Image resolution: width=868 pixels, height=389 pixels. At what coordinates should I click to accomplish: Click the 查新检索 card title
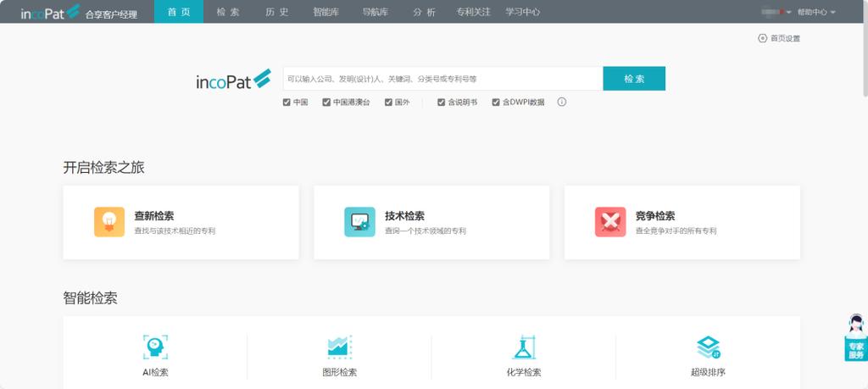point(154,216)
